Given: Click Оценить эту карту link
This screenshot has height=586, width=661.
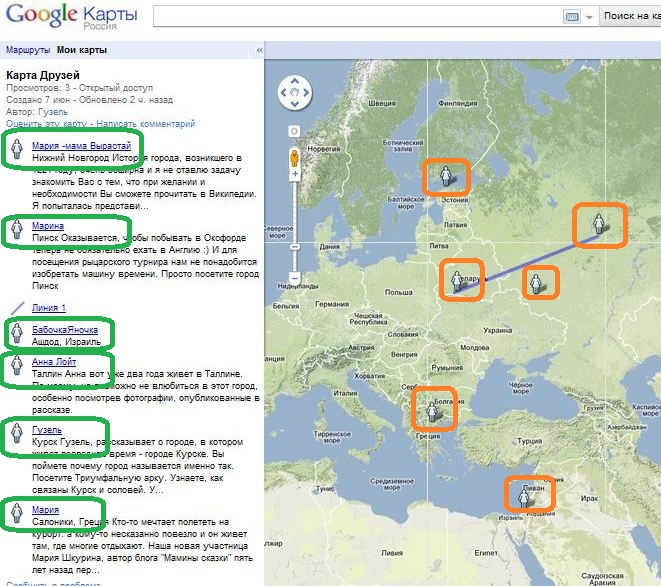Looking at the screenshot, I should [x=46, y=124].
